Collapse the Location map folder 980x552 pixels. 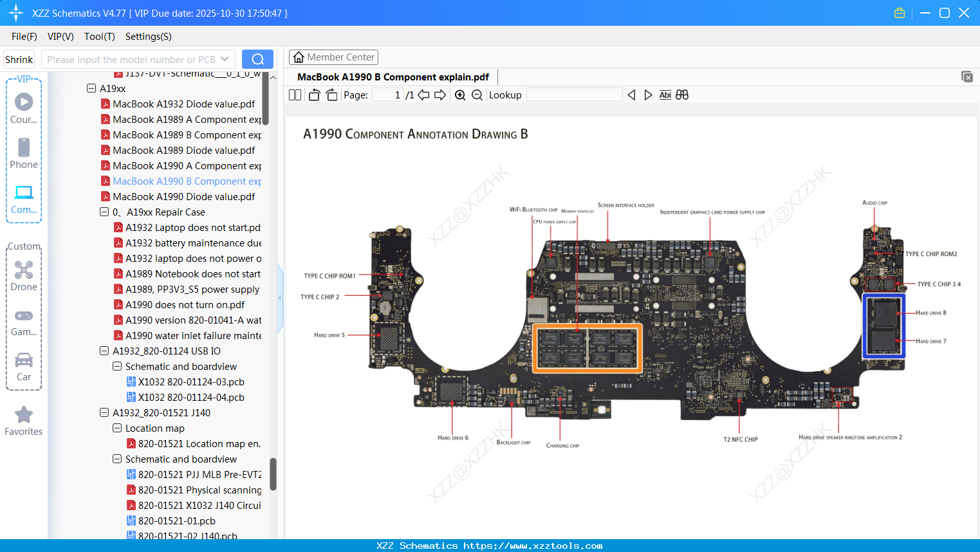[117, 428]
